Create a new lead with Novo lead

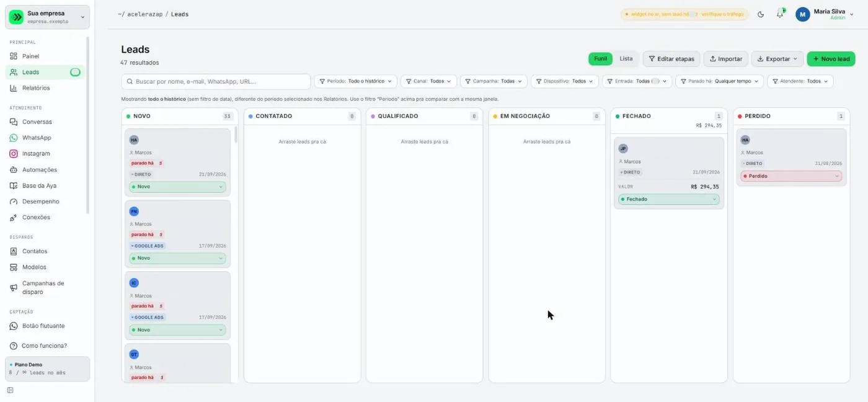click(x=831, y=59)
